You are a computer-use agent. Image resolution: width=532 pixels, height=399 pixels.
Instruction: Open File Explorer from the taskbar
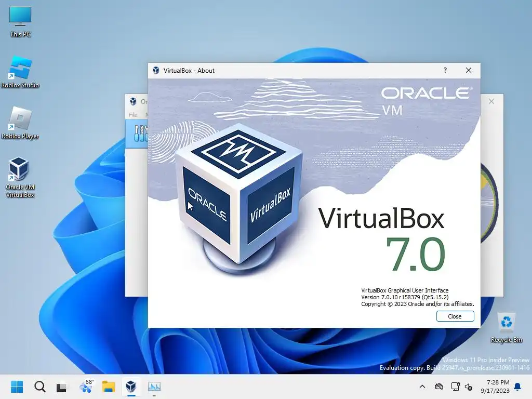point(109,387)
